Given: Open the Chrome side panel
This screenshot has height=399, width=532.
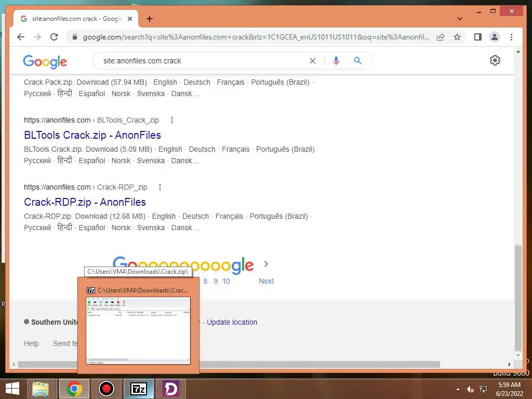Looking at the screenshot, I should (x=478, y=37).
